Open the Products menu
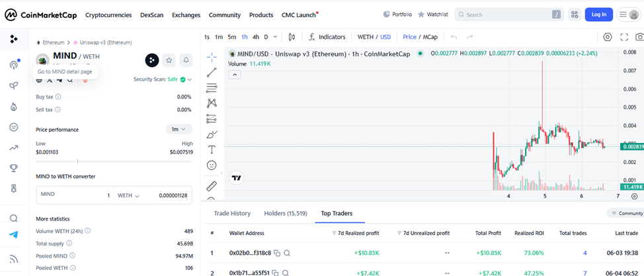This screenshot has width=644, height=276. point(261,15)
